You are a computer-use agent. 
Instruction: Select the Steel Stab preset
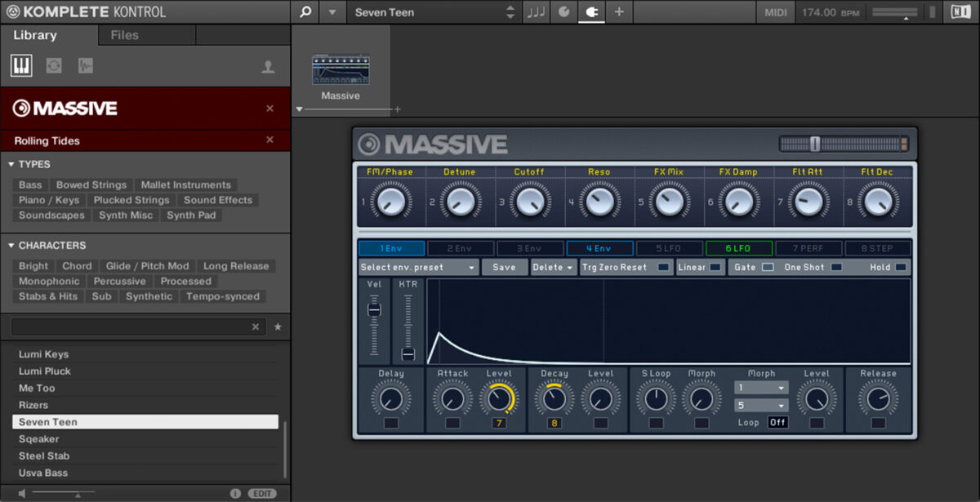coord(145,455)
